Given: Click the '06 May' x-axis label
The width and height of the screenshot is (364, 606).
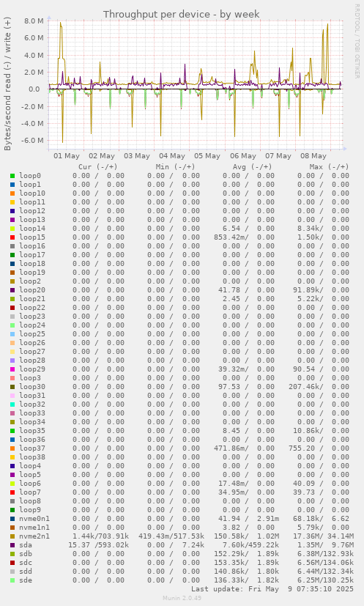Looking at the screenshot, I should pos(243,156).
